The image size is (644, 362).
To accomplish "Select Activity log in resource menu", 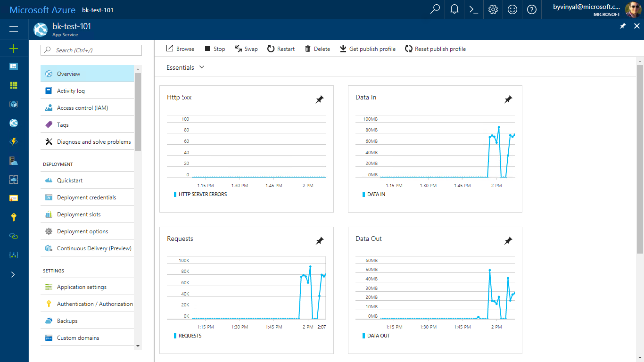I will point(71,91).
